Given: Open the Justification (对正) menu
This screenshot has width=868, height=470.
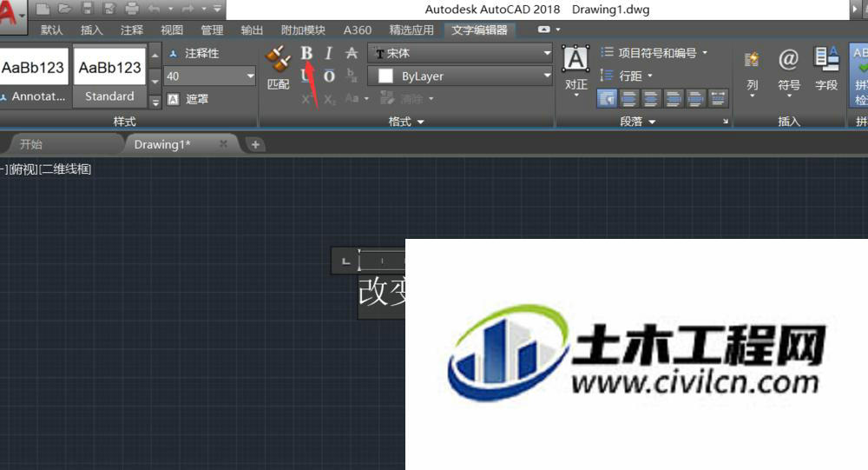Looking at the screenshot, I should [x=575, y=71].
